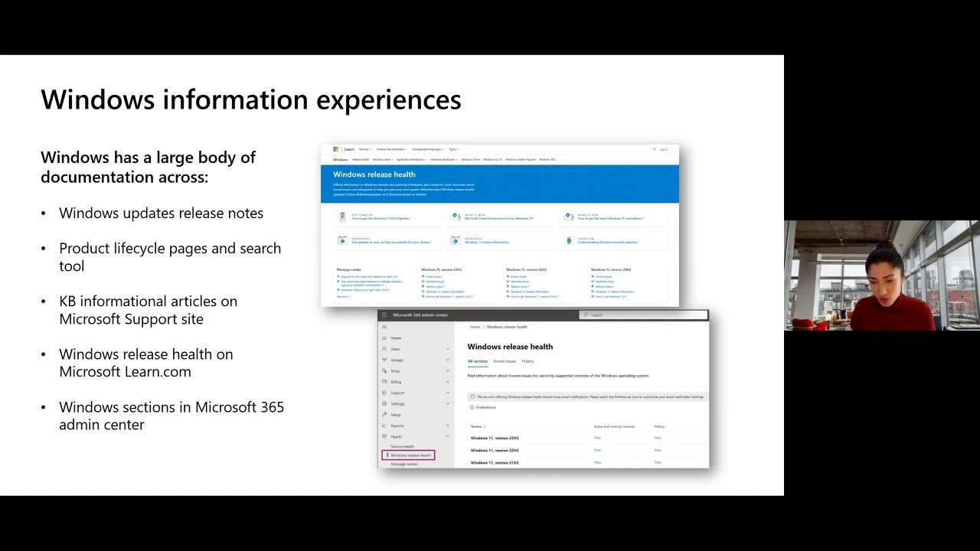Click the presenter webcam video
The width and height of the screenshot is (980, 551).
point(882,275)
